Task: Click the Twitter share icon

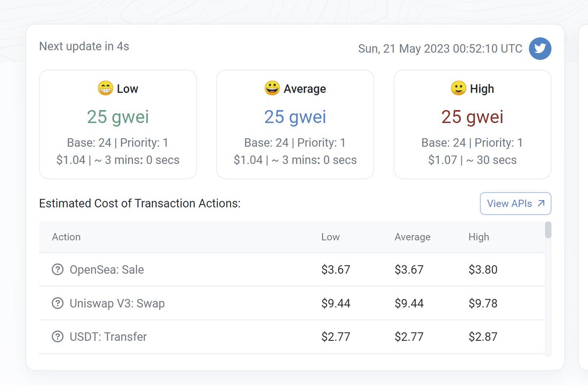Action: tap(540, 49)
